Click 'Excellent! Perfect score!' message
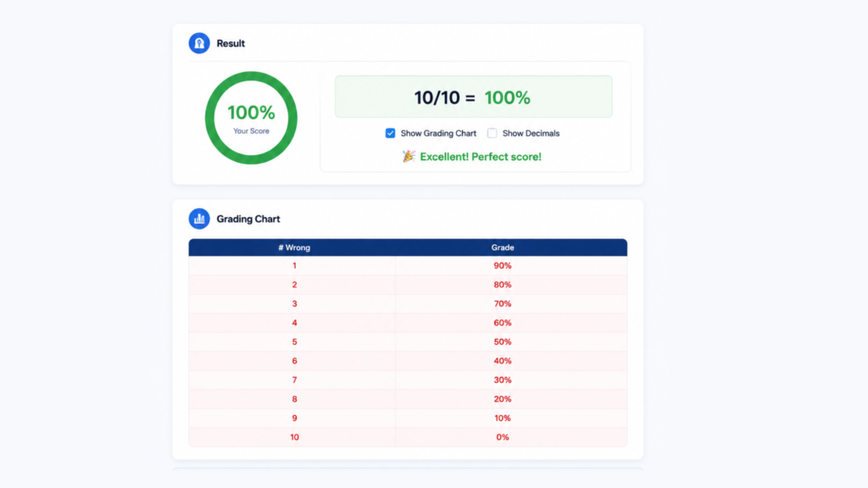 (481, 157)
